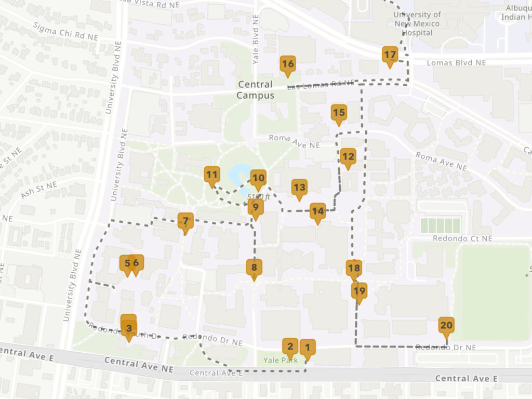Open map pin number 7

[x=185, y=221]
